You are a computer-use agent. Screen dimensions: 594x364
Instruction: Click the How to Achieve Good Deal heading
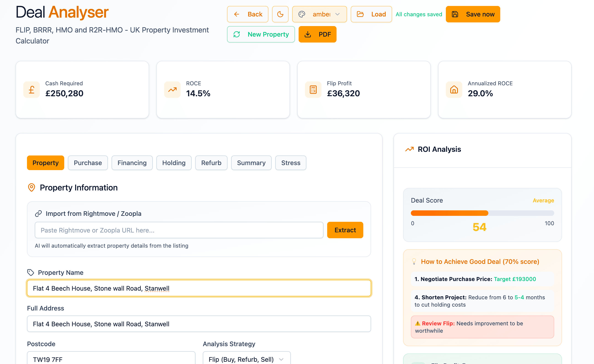pos(480,262)
